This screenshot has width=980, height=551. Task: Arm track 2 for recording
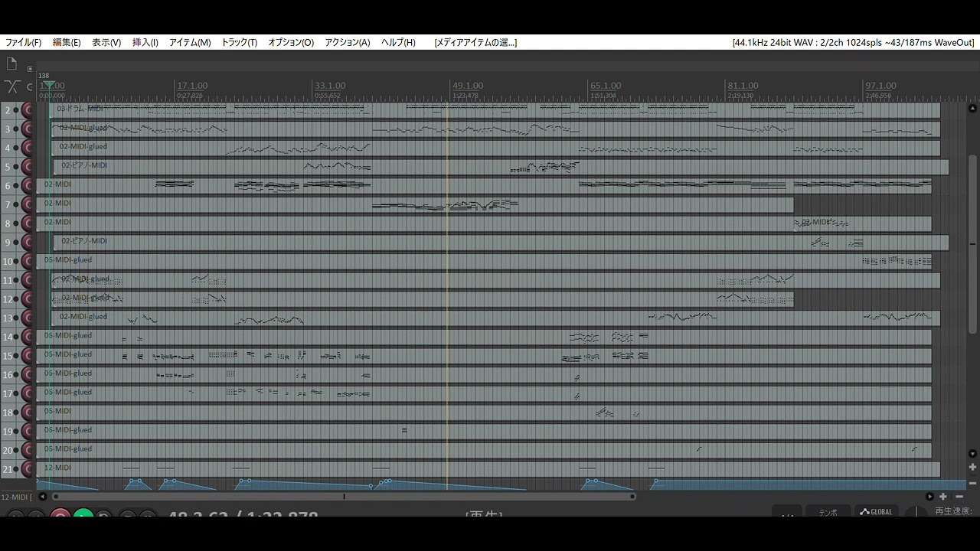point(28,110)
